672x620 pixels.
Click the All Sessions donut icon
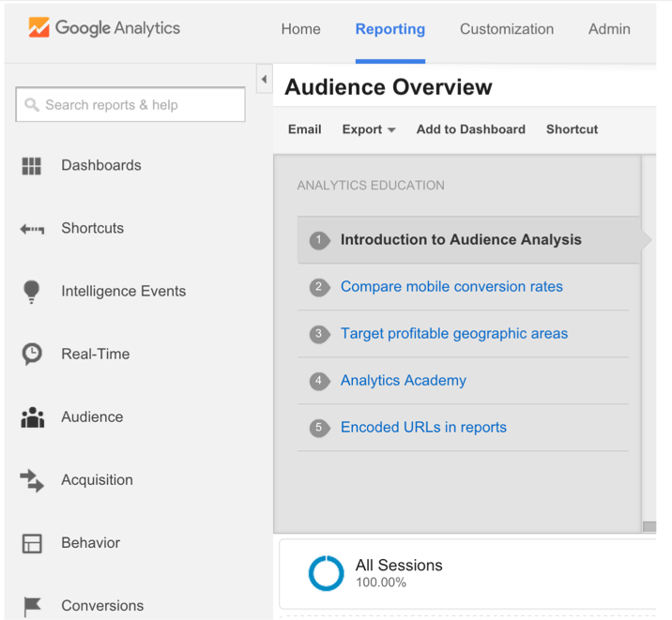tap(326, 573)
